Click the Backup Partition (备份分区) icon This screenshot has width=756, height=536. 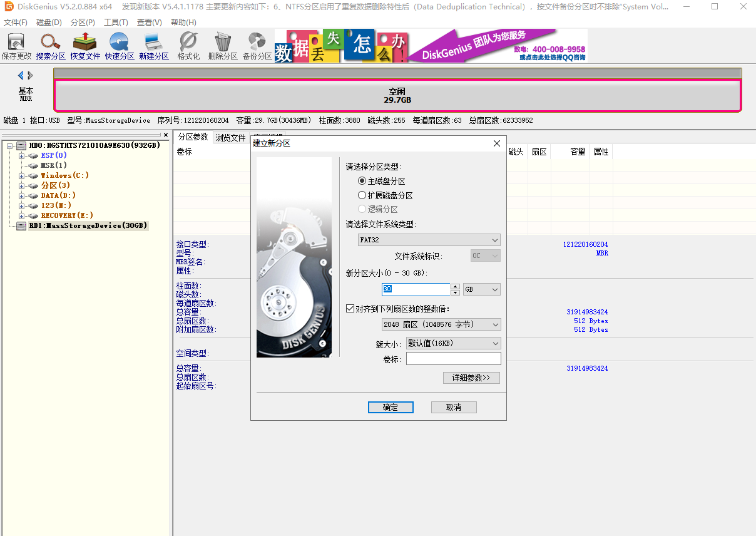(x=257, y=46)
